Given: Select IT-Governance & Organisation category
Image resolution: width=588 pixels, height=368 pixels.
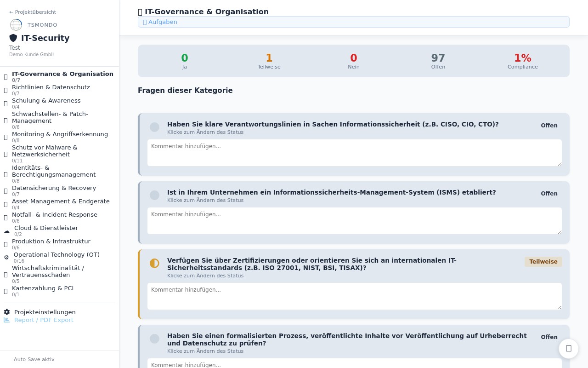Looking at the screenshot, I should tap(60, 77).
